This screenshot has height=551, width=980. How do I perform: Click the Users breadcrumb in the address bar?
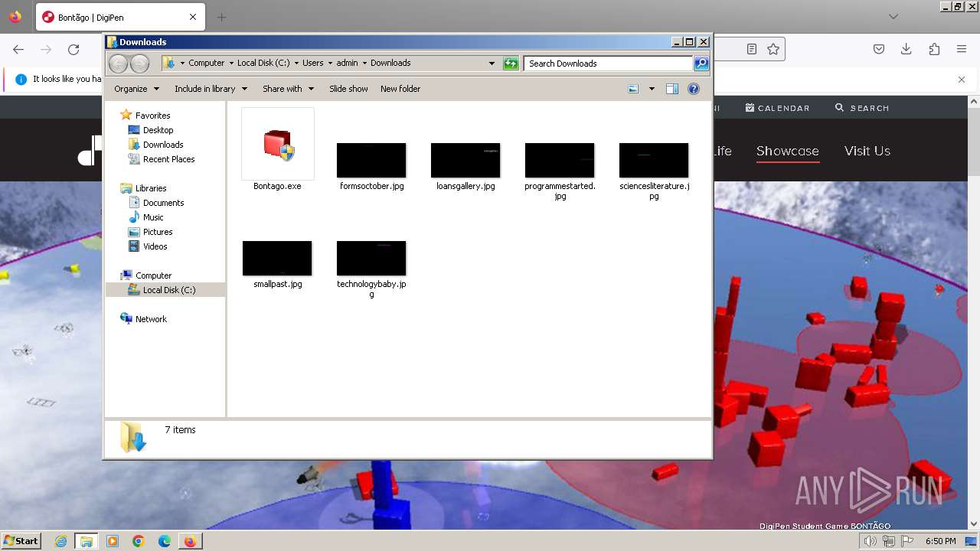312,64
